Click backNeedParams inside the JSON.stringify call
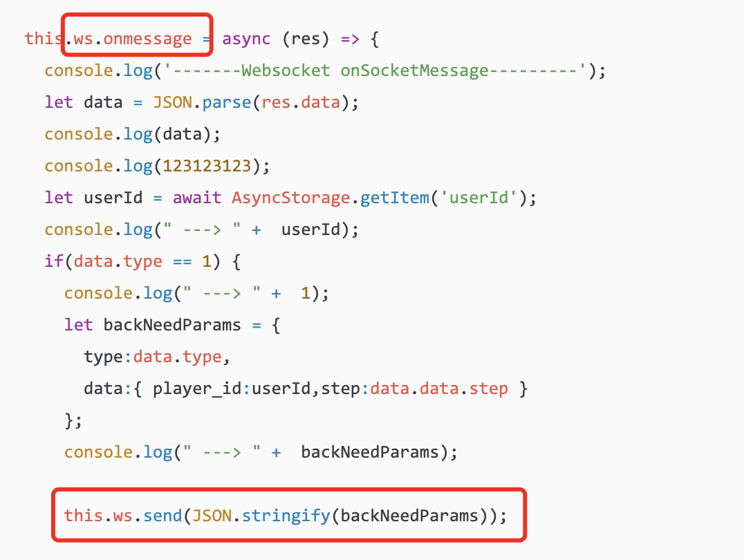 [x=409, y=516]
